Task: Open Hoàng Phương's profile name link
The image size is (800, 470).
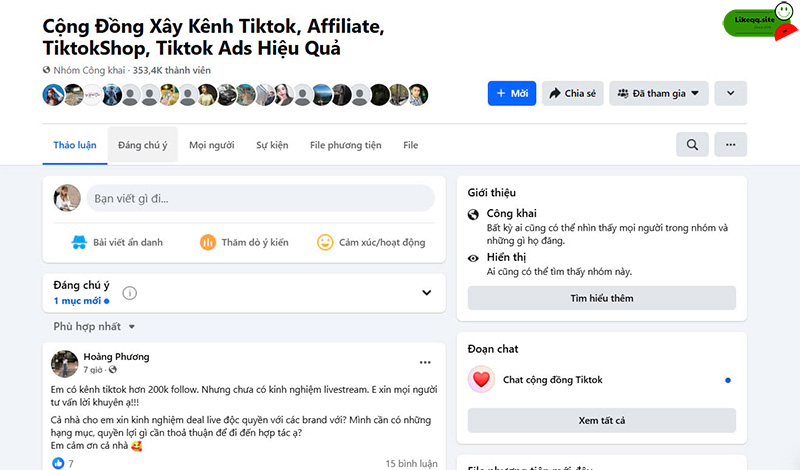Action: click(116, 357)
